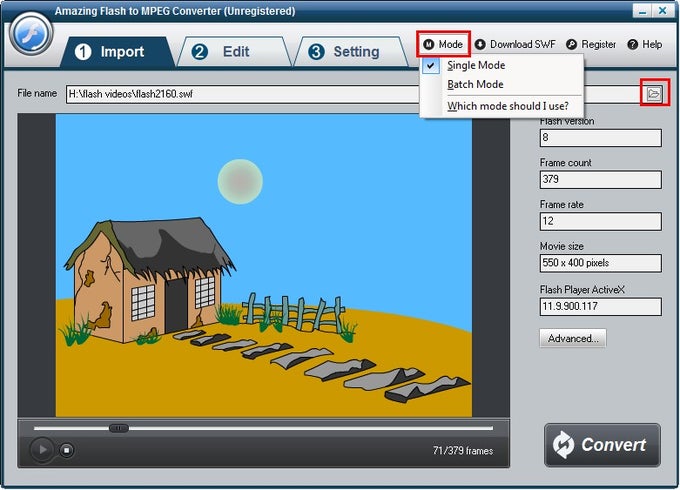Image resolution: width=680 pixels, height=490 pixels.
Task: Click the flash video preview area
Action: coord(264,265)
